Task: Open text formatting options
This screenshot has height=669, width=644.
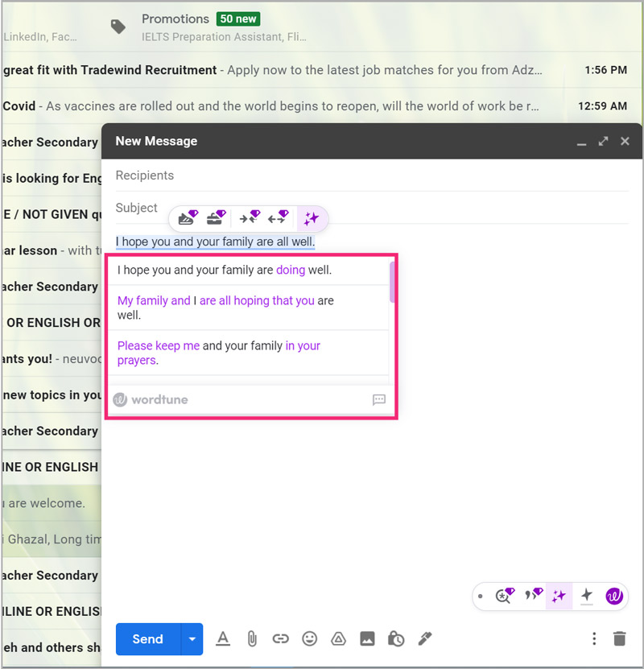Action: click(223, 638)
